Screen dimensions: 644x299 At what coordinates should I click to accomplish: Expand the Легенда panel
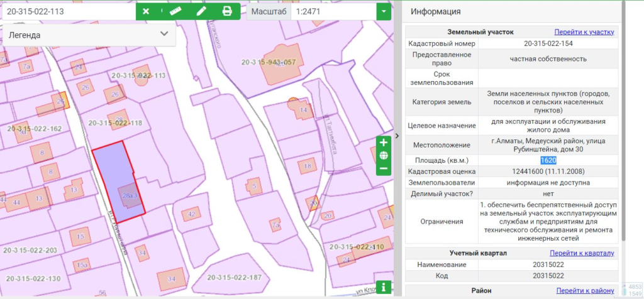(x=164, y=35)
